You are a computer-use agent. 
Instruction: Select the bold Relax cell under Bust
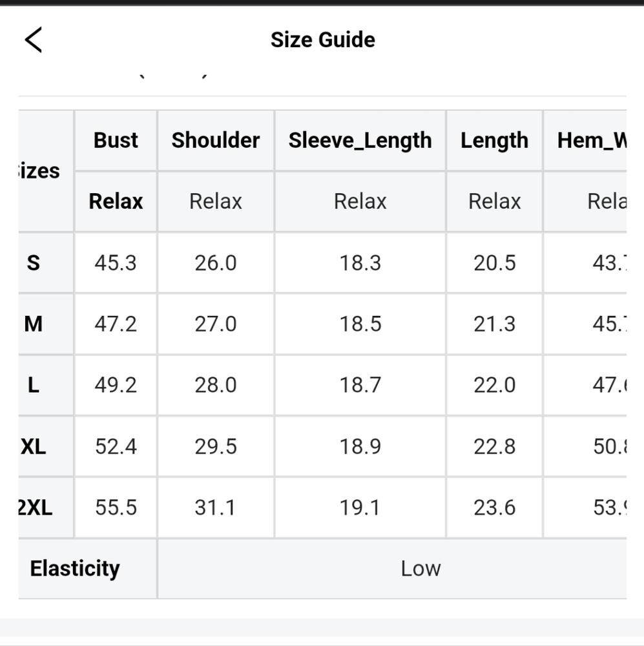point(116,202)
